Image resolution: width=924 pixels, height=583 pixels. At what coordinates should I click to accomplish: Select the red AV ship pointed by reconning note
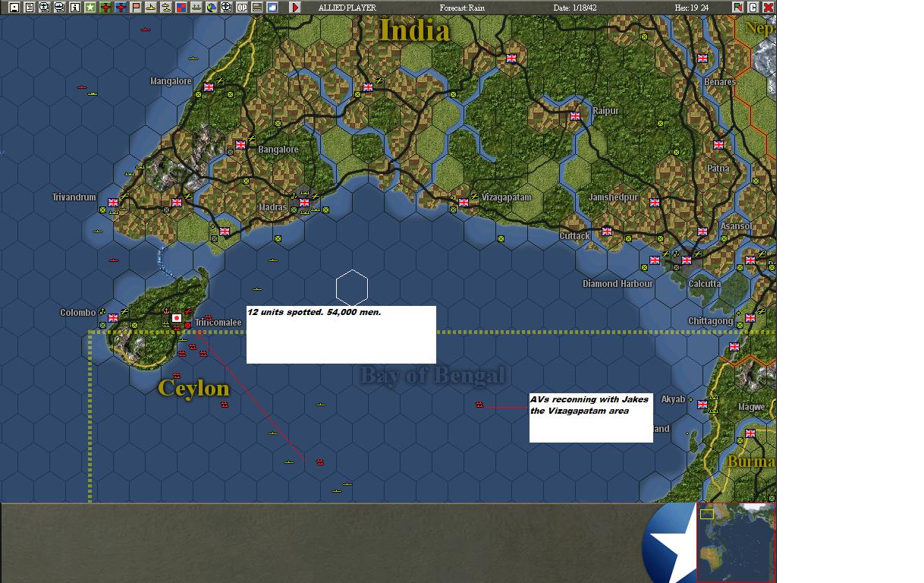(x=479, y=405)
